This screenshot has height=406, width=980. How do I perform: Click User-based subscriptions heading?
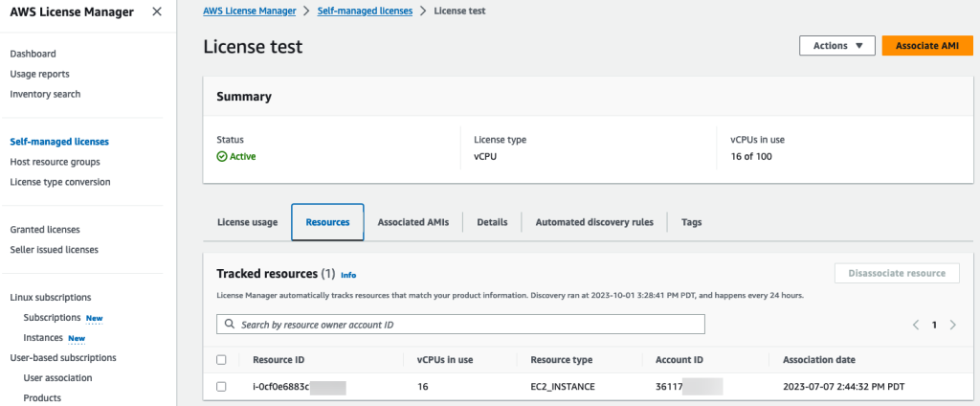point(63,358)
